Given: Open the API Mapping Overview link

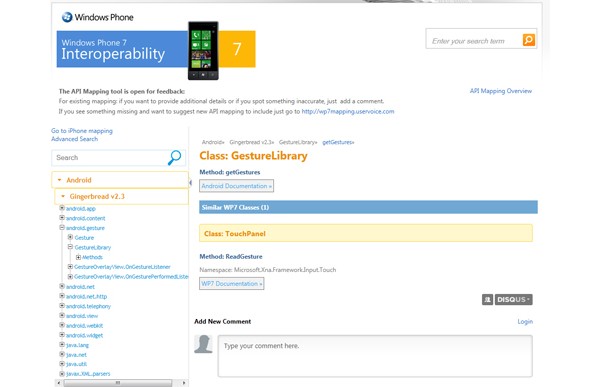Looking at the screenshot, I should coord(501,91).
